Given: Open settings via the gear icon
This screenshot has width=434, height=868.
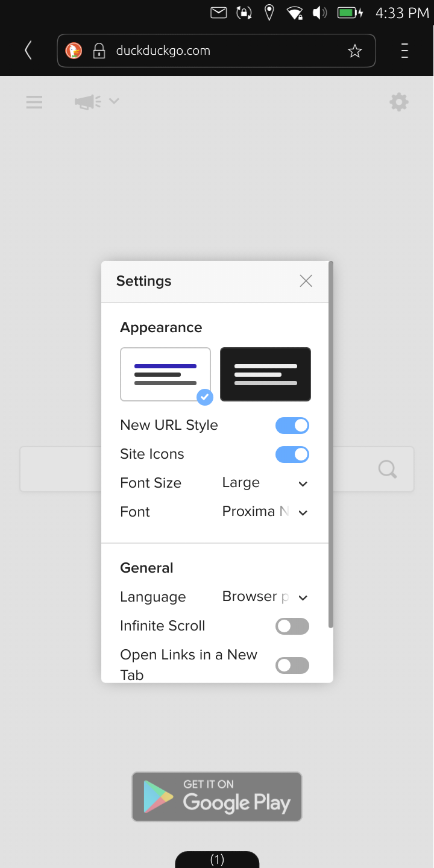Looking at the screenshot, I should [x=399, y=102].
